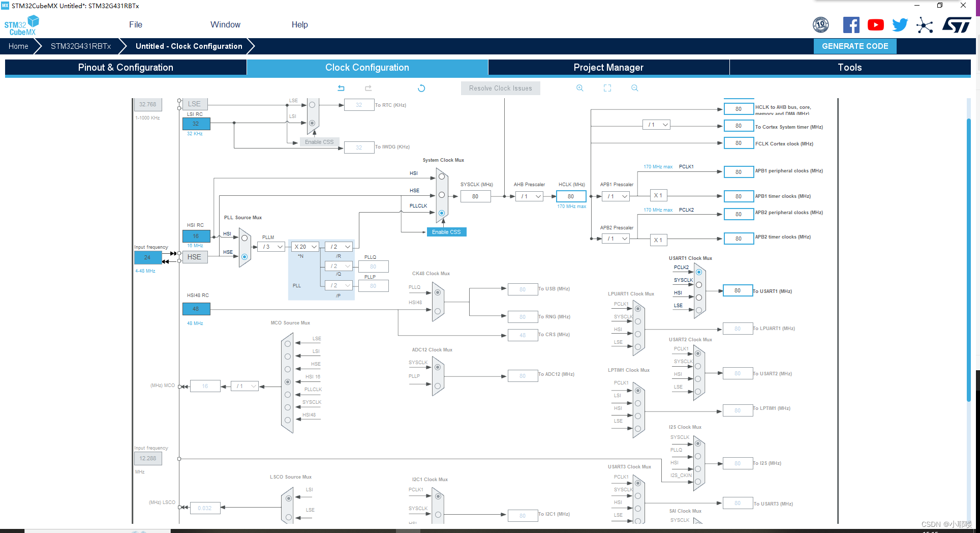Click Resolve Clock Issues button
The image size is (980, 533).
pos(501,88)
